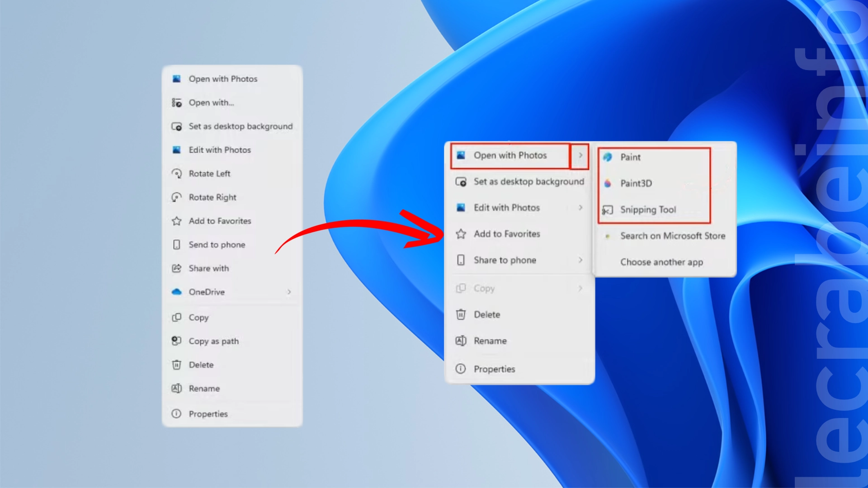This screenshot has height=488, width=868.
Task: Click the Copy as path icon
Action: (177, 341)
